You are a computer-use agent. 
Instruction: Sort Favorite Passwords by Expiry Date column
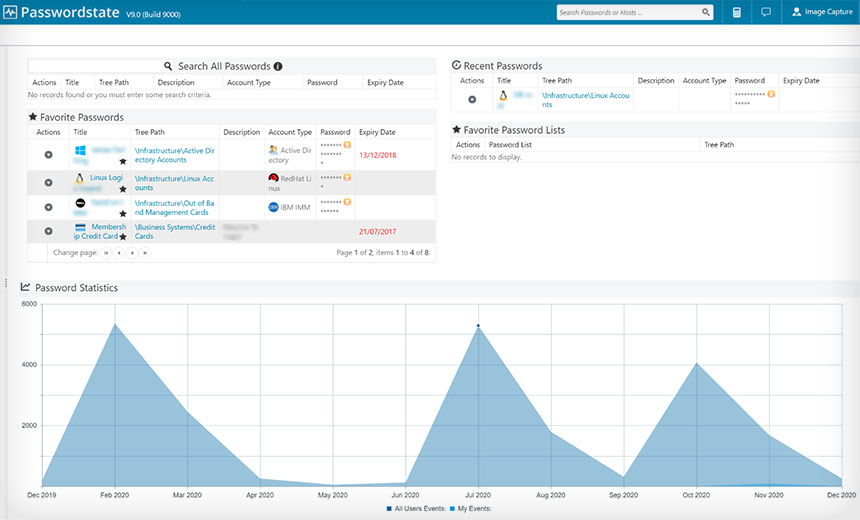[x=377, y=132]
